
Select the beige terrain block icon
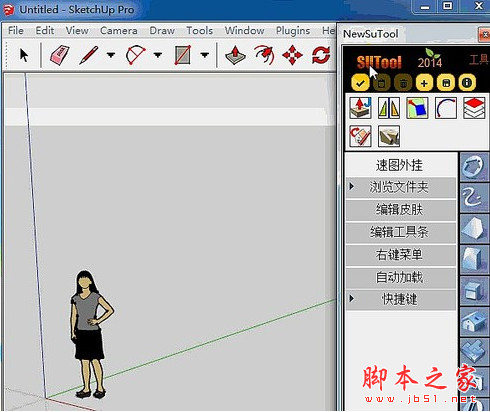[x=389, y=136]
